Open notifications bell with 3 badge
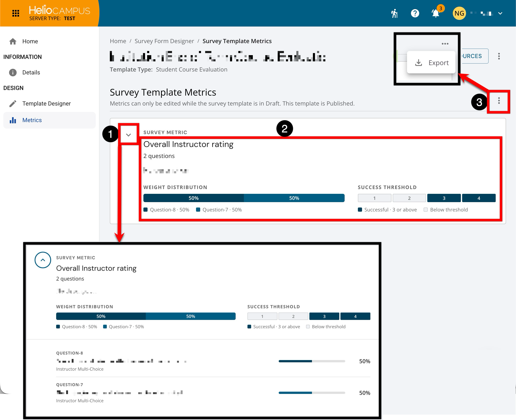516x420 pixels. click(436, 13)
